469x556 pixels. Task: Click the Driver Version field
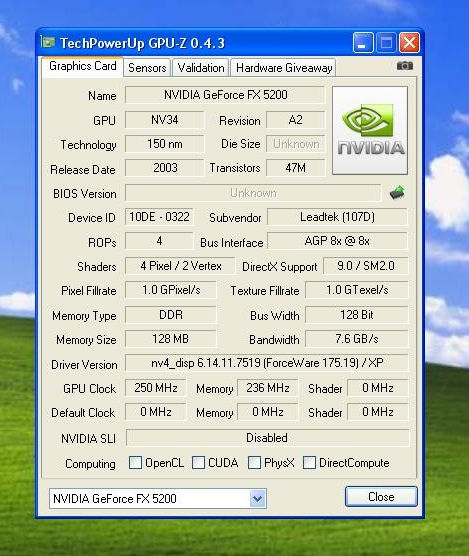267,363
